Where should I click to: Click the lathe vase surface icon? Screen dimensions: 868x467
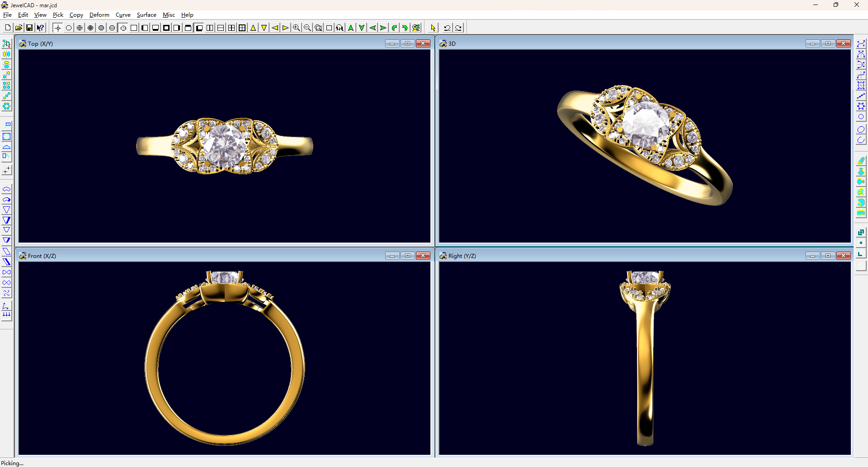(x=861, y=172)
